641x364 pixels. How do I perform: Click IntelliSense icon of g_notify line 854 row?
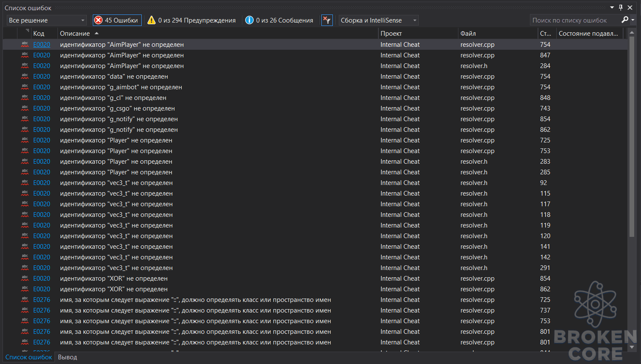pyautogui.click(x=25, y=119)
